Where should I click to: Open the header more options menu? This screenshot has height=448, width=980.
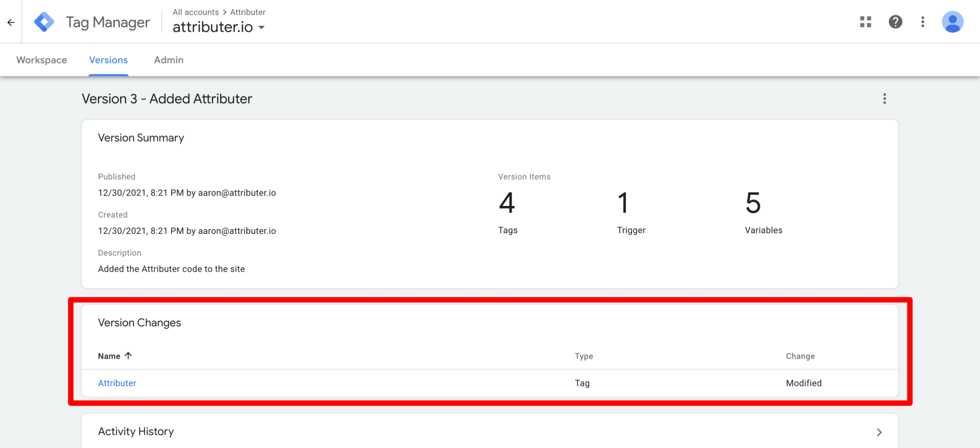[923, 22]
